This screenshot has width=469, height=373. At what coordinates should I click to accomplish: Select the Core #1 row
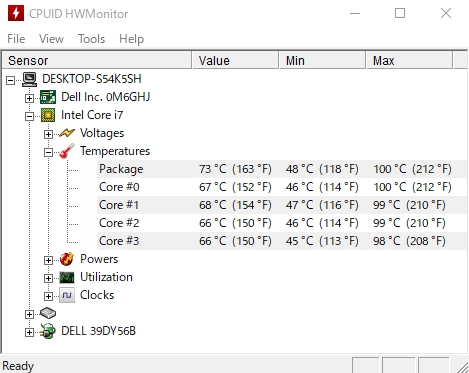tap(282, 205)
